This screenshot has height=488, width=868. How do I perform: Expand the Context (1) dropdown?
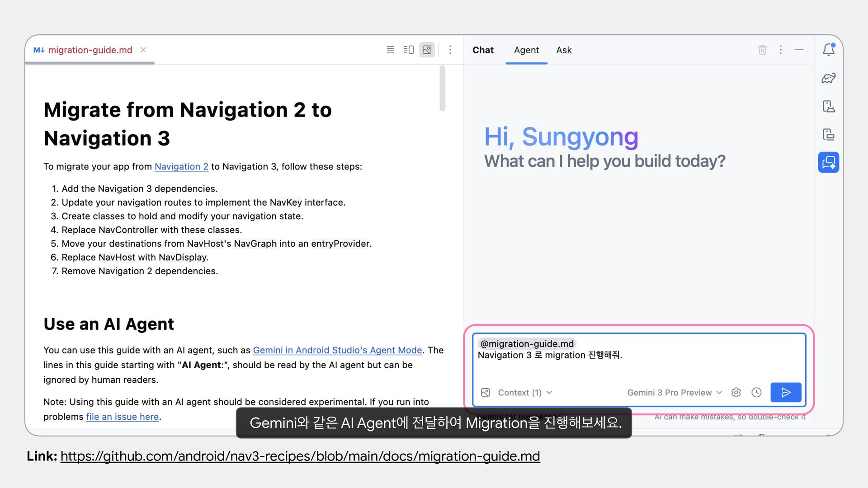point(524,392)
